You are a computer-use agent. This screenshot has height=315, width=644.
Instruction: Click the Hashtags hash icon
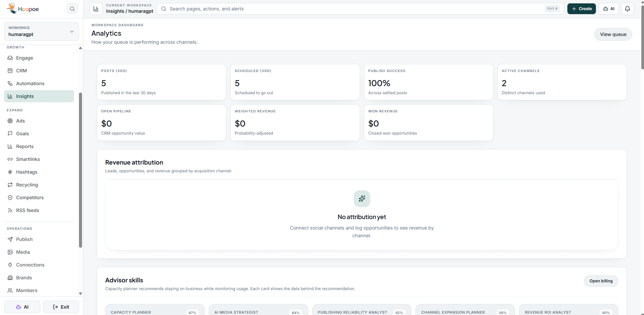(x=10, y=172)
